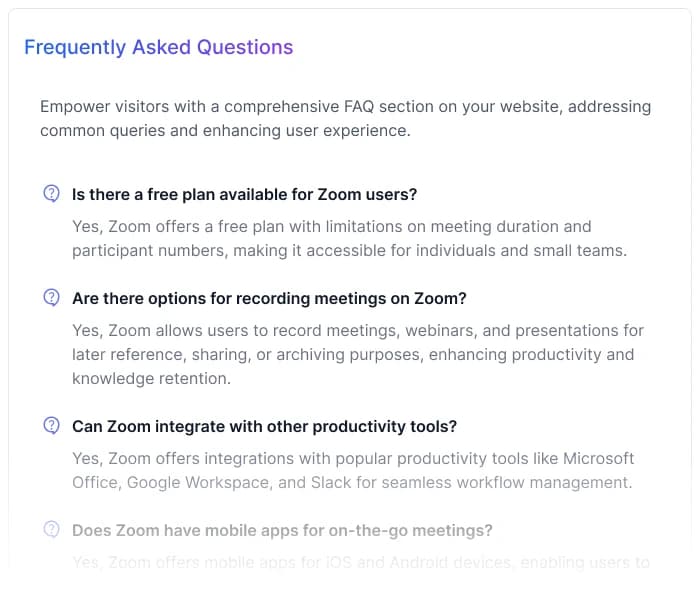Select the recording meetings answer paragraph
Image resolution: width=700 pixels, height=600 pixels.
(357, 354)
